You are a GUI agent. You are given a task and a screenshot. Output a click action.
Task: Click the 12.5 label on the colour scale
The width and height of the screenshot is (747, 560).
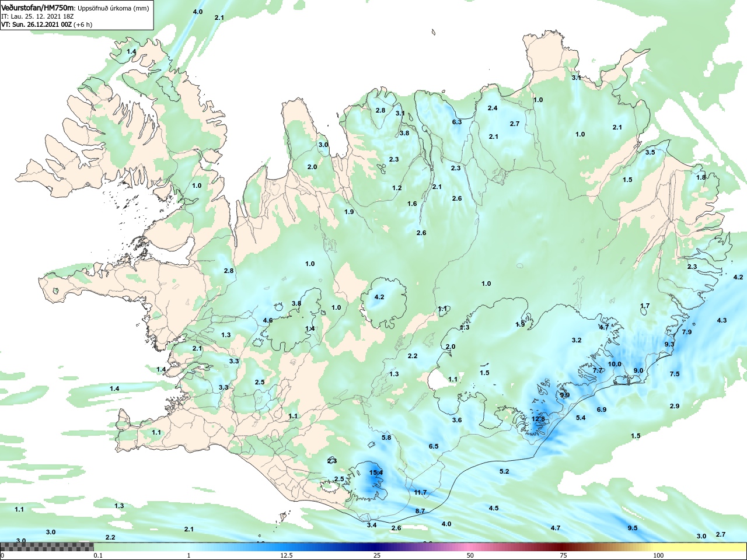286,556
